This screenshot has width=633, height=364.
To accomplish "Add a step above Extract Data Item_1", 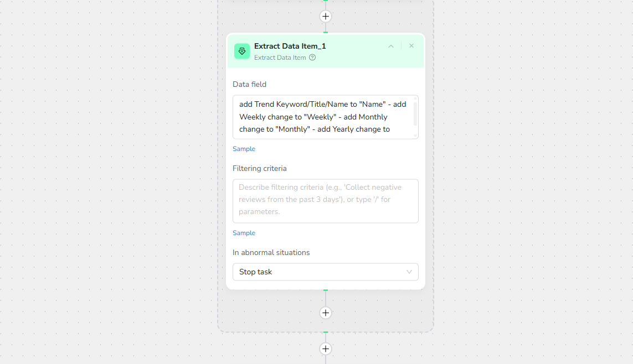I will 326,16.
